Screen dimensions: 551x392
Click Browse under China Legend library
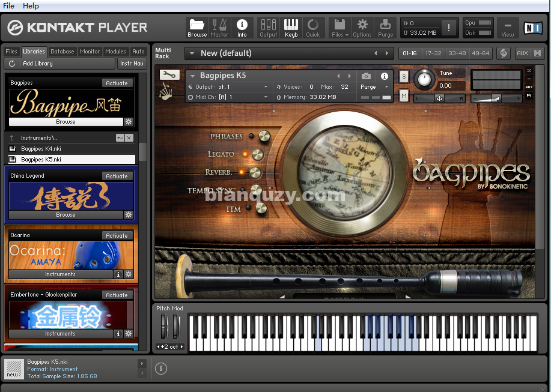65,214
